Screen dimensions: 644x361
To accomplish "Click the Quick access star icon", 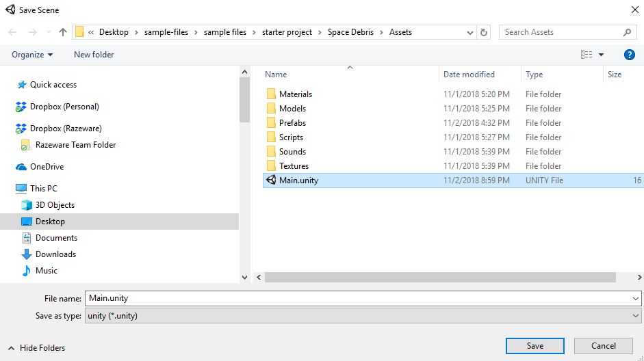I will click(21, 85).
